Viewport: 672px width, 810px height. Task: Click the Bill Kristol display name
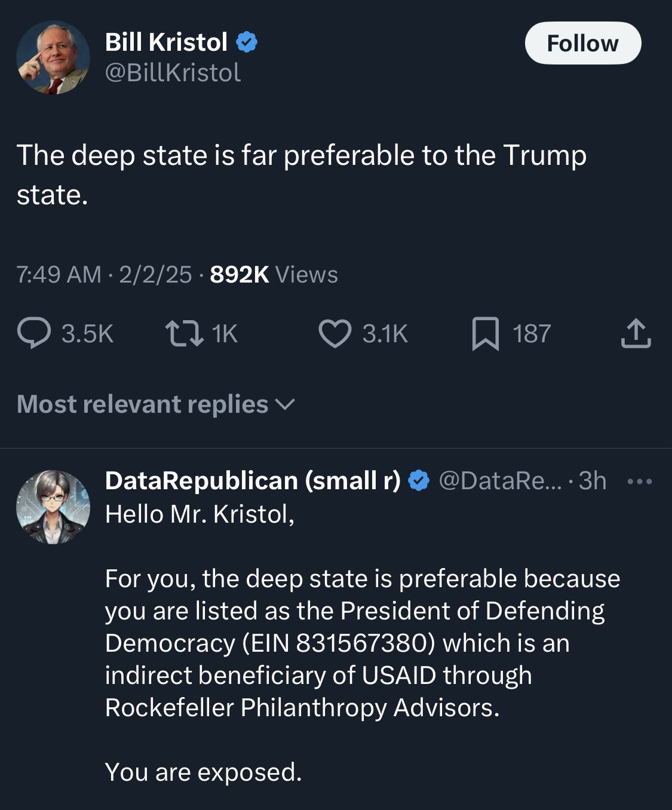coord(167,42)
